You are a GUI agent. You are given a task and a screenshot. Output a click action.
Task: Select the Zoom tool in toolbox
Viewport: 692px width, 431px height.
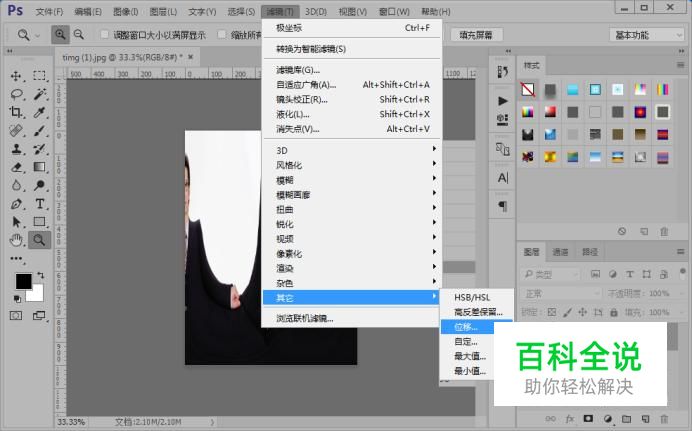pyautogui.click(x=39, y=240)
